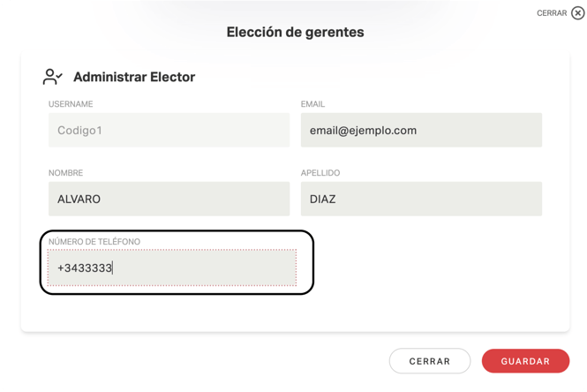Click the Elección de gerentes title
The image size is (587, 392).
[x=295, y=33]
